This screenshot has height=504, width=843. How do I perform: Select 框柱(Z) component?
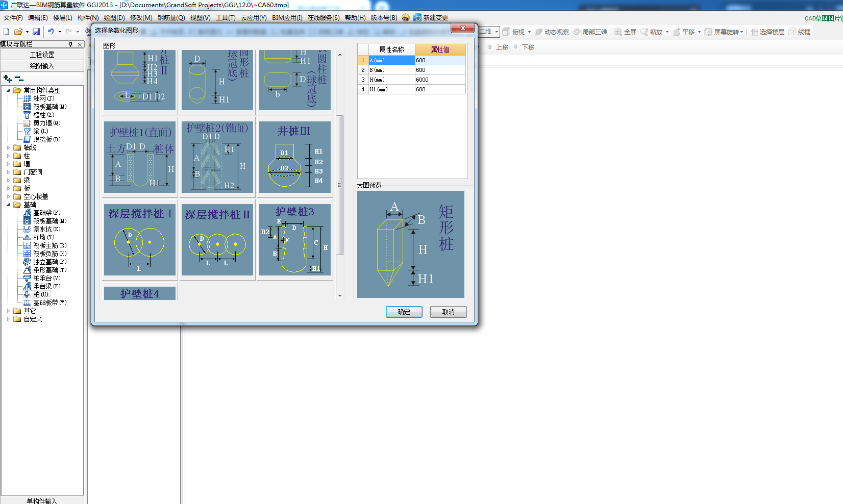[x=44, y=115]
